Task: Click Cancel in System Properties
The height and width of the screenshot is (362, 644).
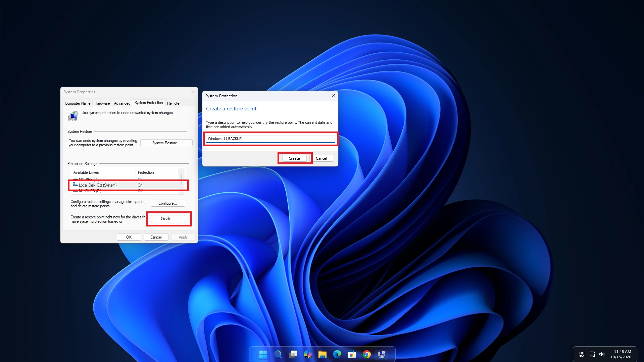Action: (x=156, y=237)
